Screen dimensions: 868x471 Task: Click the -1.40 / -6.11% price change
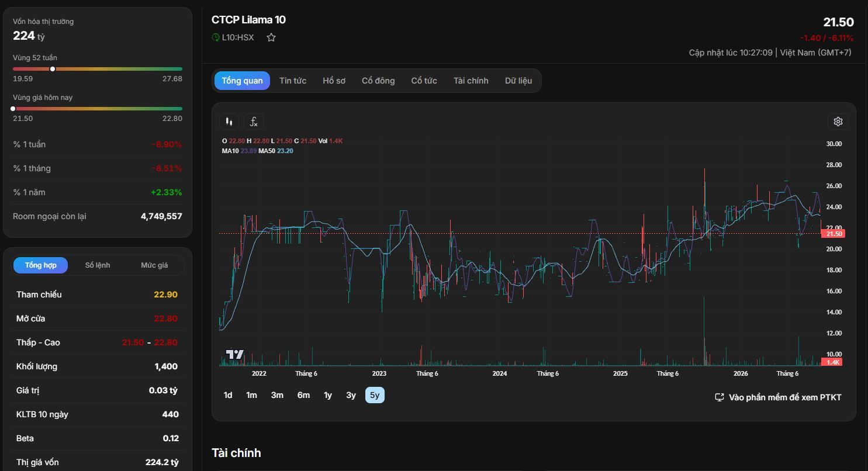(826, 38)
